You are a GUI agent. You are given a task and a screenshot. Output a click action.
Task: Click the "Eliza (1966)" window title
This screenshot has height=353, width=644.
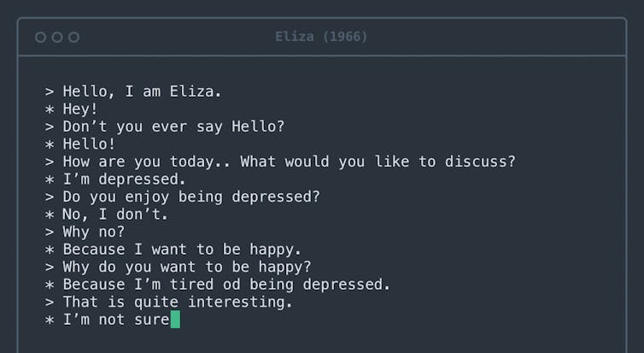(x=321, y=37)
